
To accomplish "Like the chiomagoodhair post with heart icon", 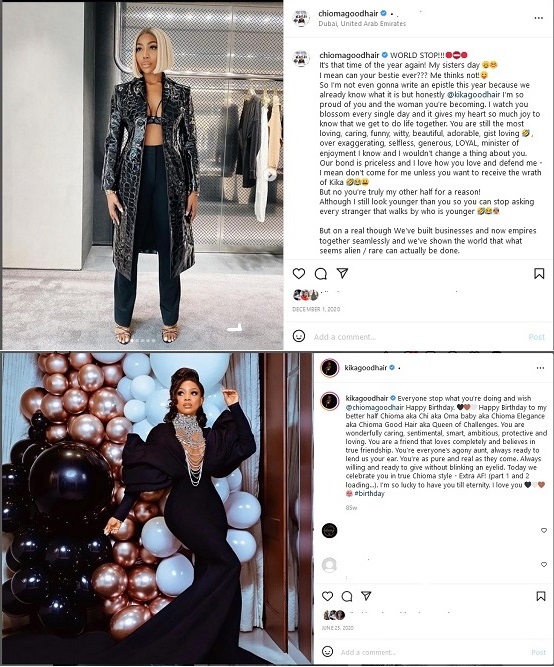I will [x=299, y=274].
